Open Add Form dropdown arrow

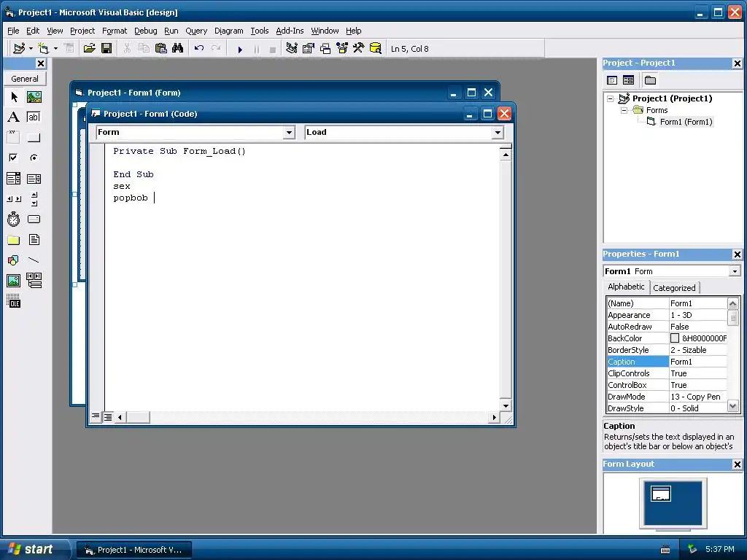(55, 48)
